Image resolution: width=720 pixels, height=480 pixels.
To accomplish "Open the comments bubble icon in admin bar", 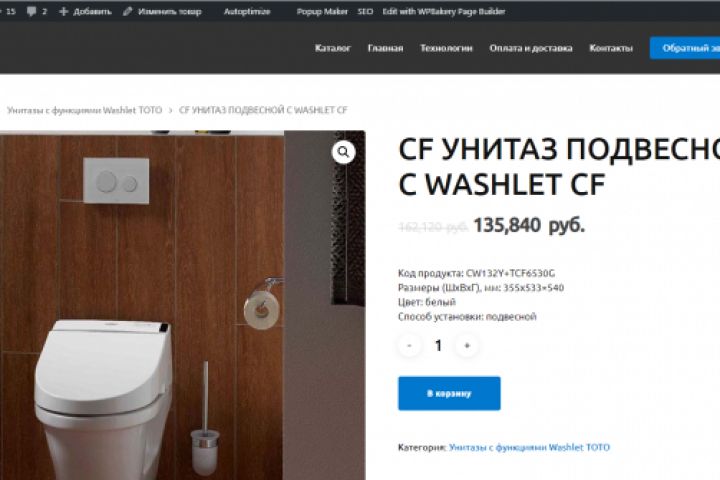I will 31,11.
